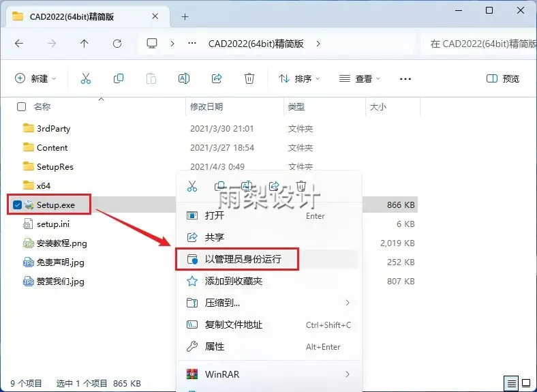
Task: Sort by the 大小 column header
Action: (x=378, y=106)
